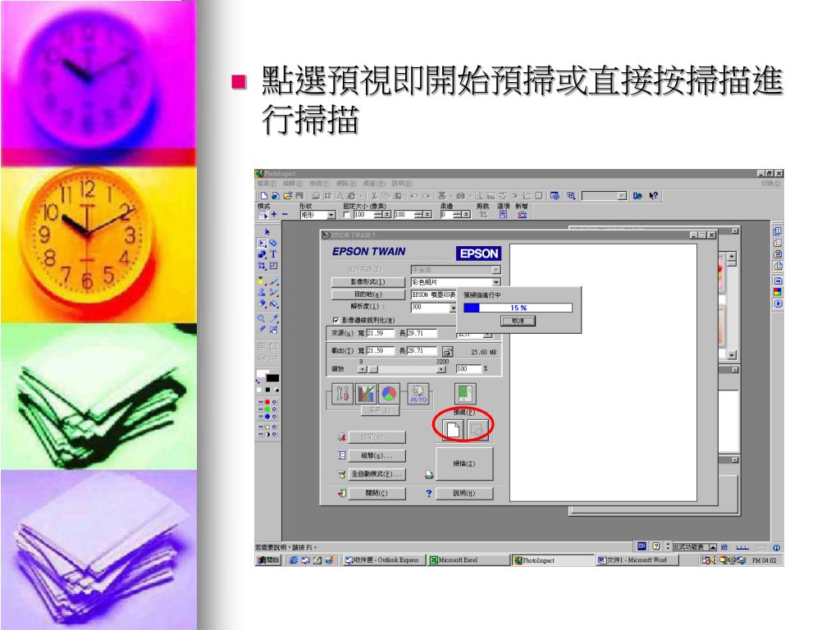The image size is (840, 630).
Task: Switch to Microsoft Excel in taskbar
Action: (468, 560)
